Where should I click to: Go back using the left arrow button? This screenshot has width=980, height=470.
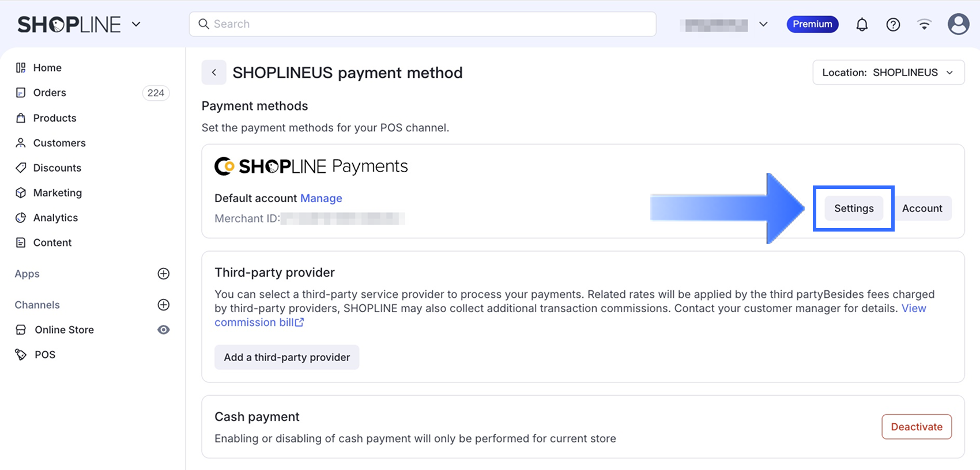214,73
